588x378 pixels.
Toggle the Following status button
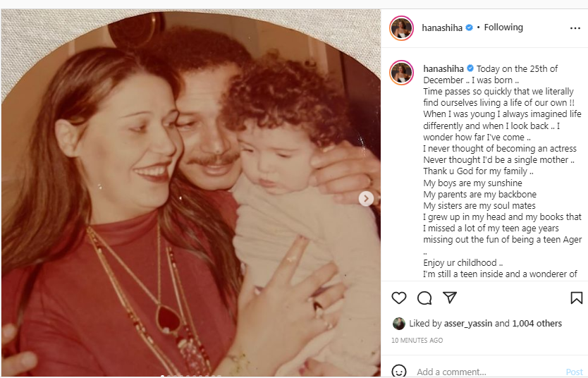(503, 28)
